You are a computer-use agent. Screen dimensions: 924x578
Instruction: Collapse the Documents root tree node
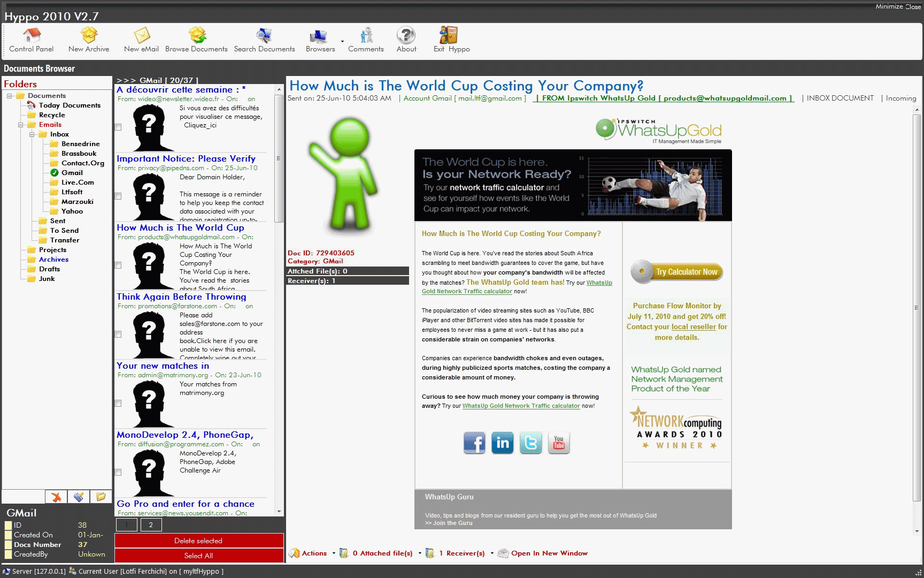(10, 96)
